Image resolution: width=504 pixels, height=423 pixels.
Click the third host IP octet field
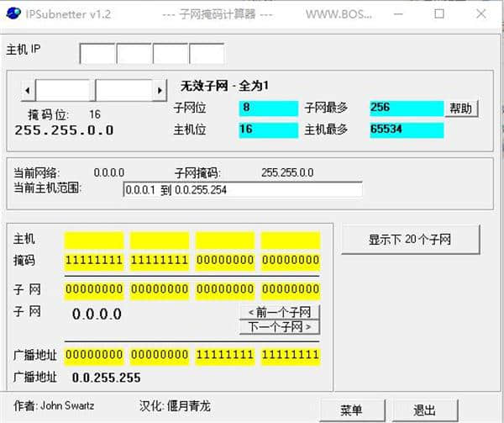coord(171,54)
